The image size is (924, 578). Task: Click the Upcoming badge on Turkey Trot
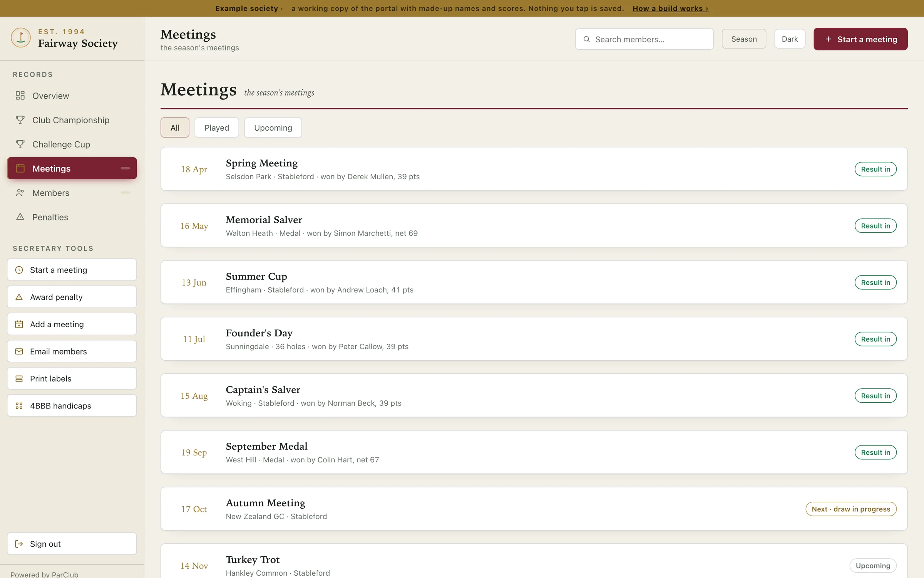click(873, 566)
